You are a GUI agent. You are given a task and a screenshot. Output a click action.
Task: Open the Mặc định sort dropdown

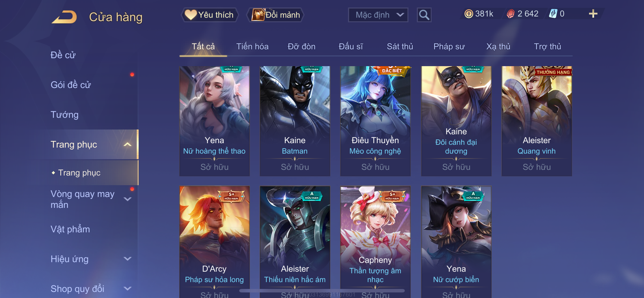[x=378, y=15]
